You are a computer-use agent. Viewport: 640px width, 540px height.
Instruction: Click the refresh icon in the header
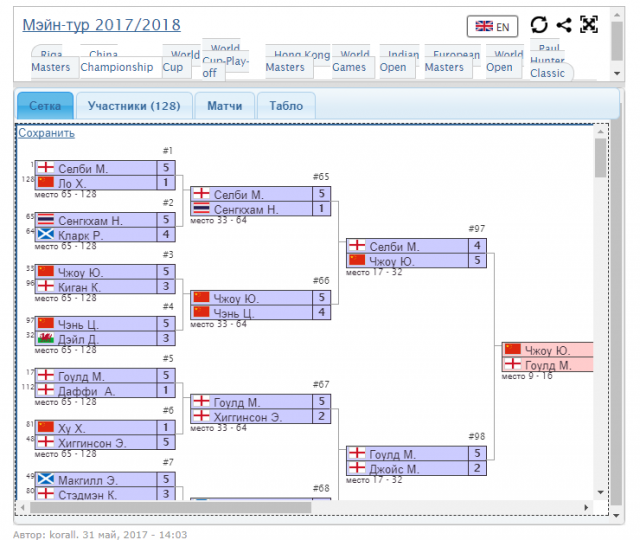(x=539, y=26)
